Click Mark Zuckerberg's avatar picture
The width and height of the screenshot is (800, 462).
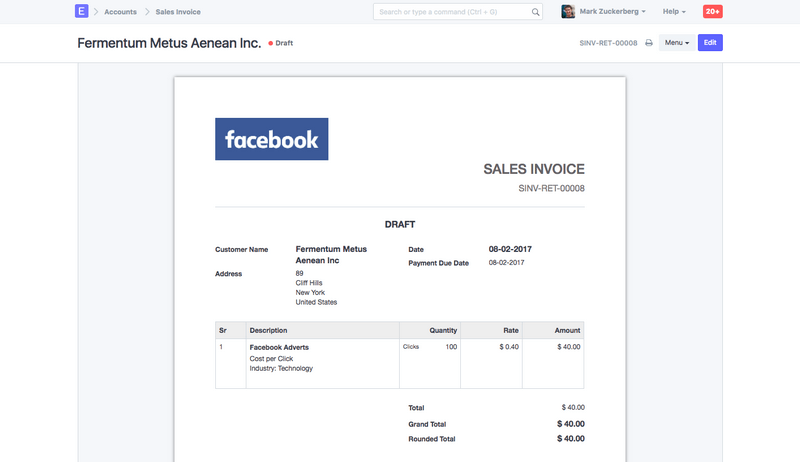pyautogui.click(x=568, y=12)
